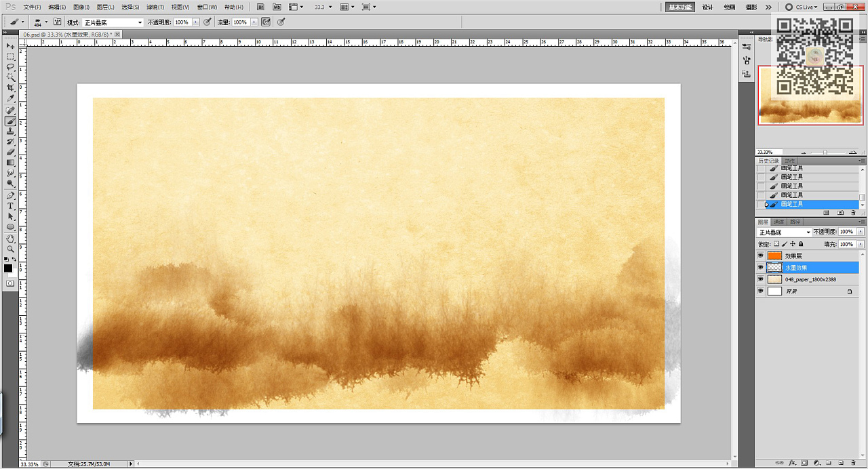This screenshot has height=469, width=868.
Task: Switch to the 通道 tab
Action: coord(779,222)
